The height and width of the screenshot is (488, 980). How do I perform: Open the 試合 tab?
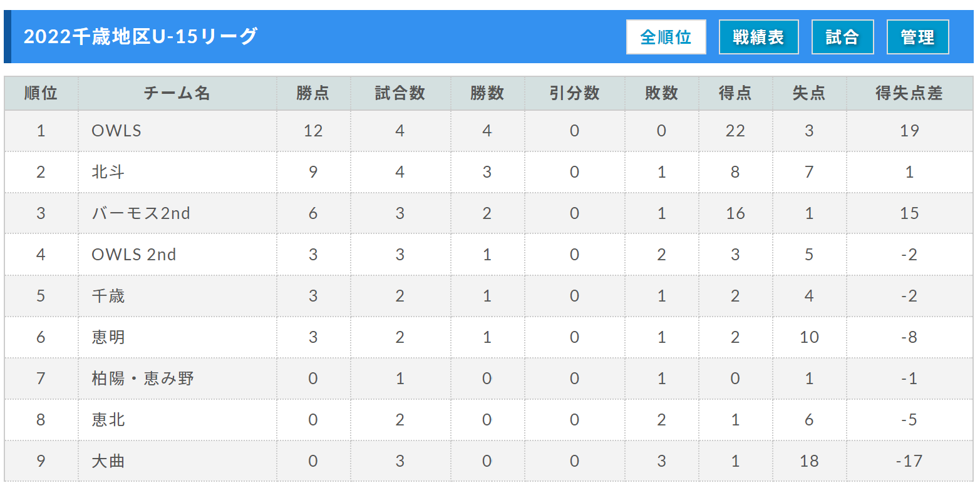(x=842, y=37)
